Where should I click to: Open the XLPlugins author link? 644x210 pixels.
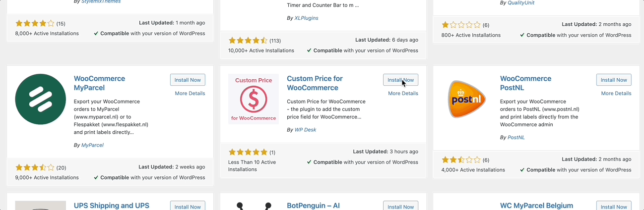click(x=307, y=18)
